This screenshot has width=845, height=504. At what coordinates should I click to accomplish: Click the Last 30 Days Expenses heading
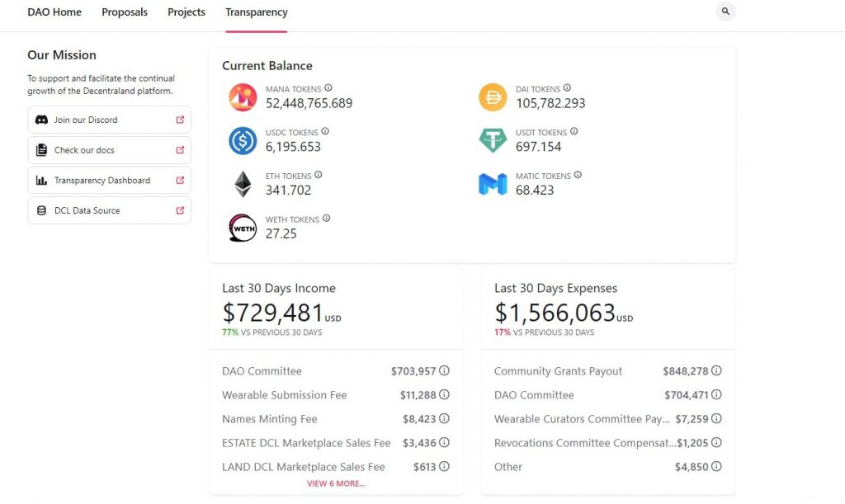pos(555,288)
